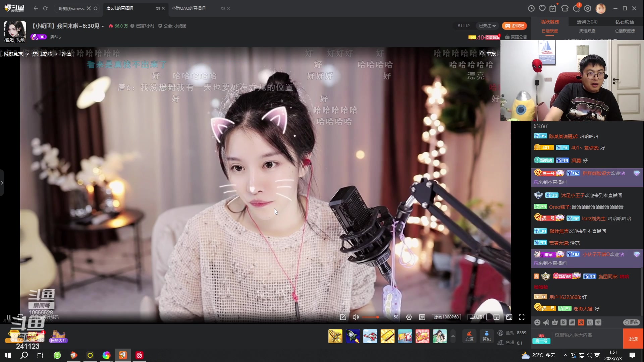Open NetEase Cloud Music in taskbar
The height and width of the screenshot is (362, 644).
(x=139, y=355)
